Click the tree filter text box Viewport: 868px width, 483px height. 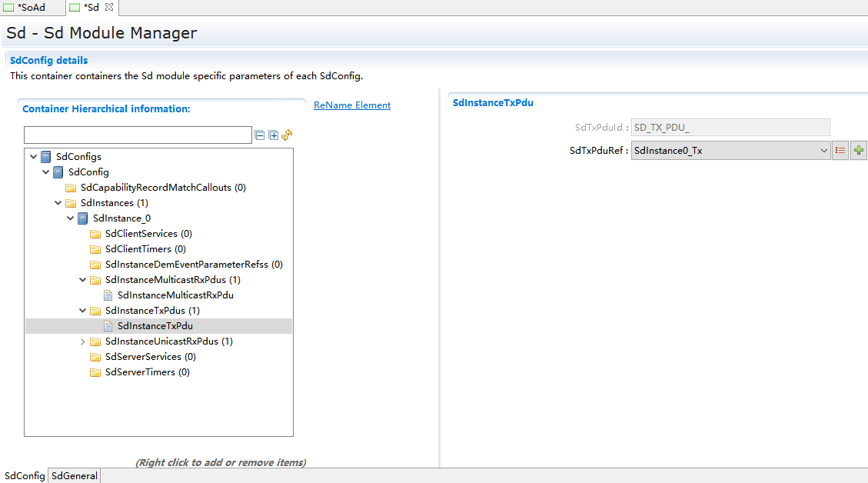click(x=138, y=135)
